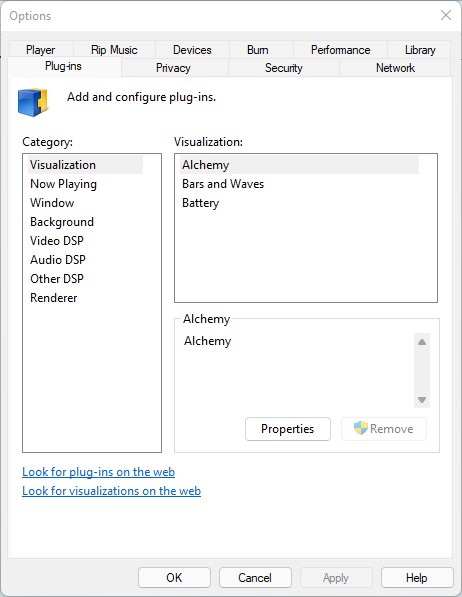Open Look for visualizations on the web
The image size is (462, 597).
[x=112, y=491]
